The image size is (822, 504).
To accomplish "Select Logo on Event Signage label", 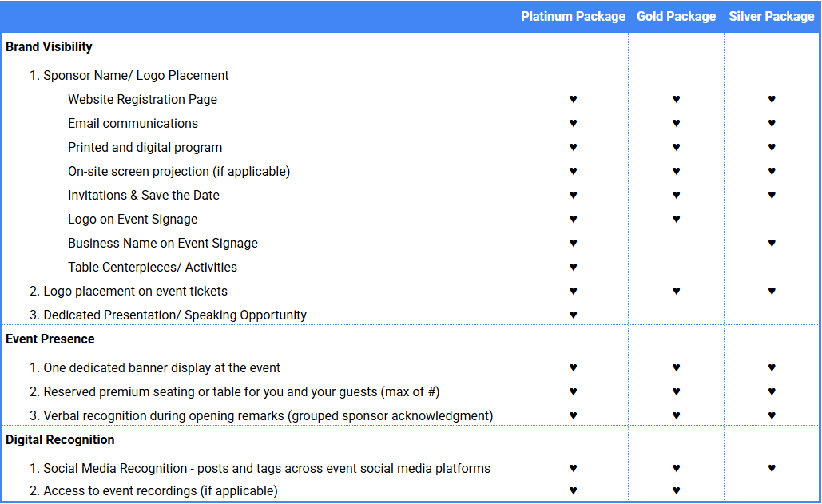I will [x=133, y=220].
